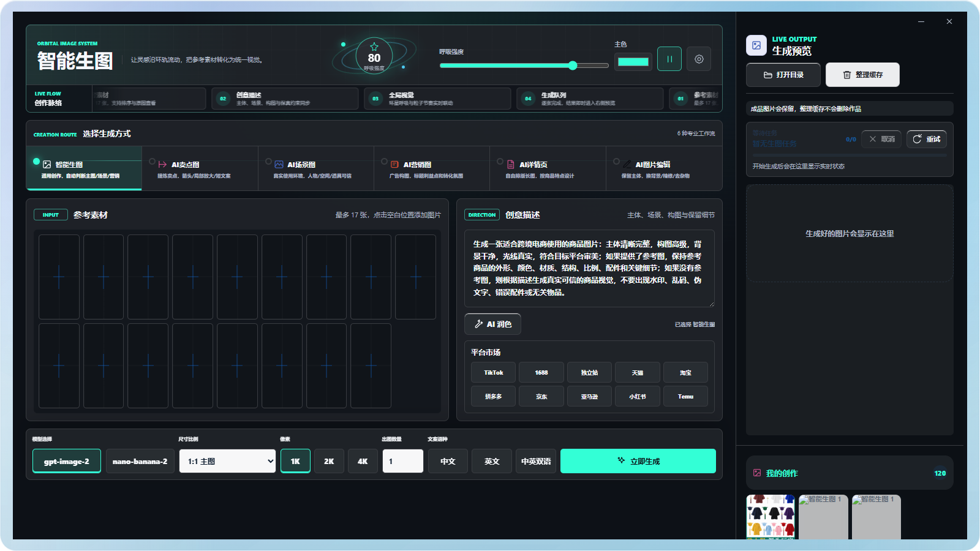Screen dimensions: 980x551
Task: Choose the gpt-image-2 model
Action: click(x=67, y=461)
